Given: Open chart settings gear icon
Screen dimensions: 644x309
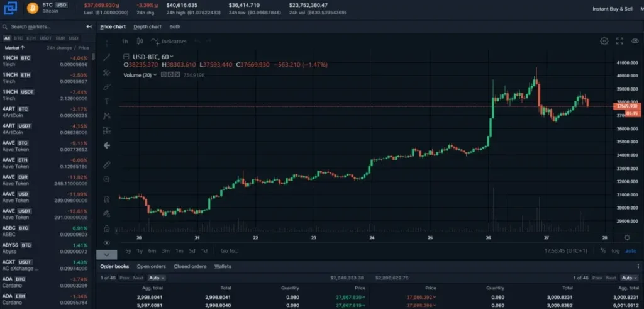Looking at the screenshot, I should pos(604,41).
